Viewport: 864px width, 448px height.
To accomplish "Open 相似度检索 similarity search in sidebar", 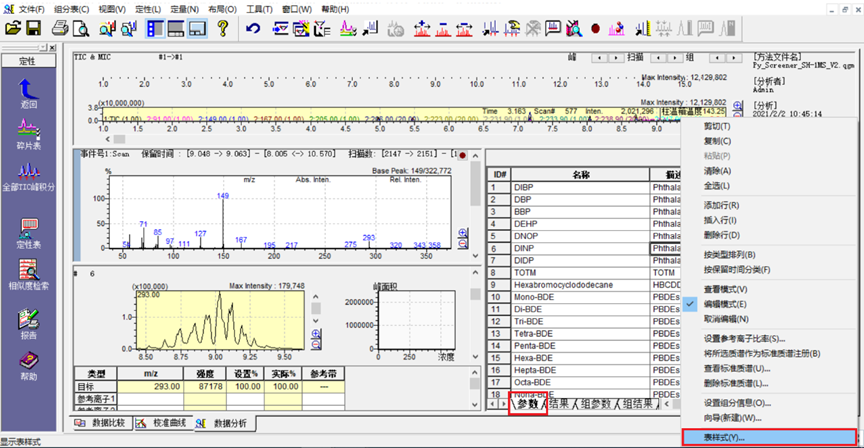I will (x=28, y=275).
